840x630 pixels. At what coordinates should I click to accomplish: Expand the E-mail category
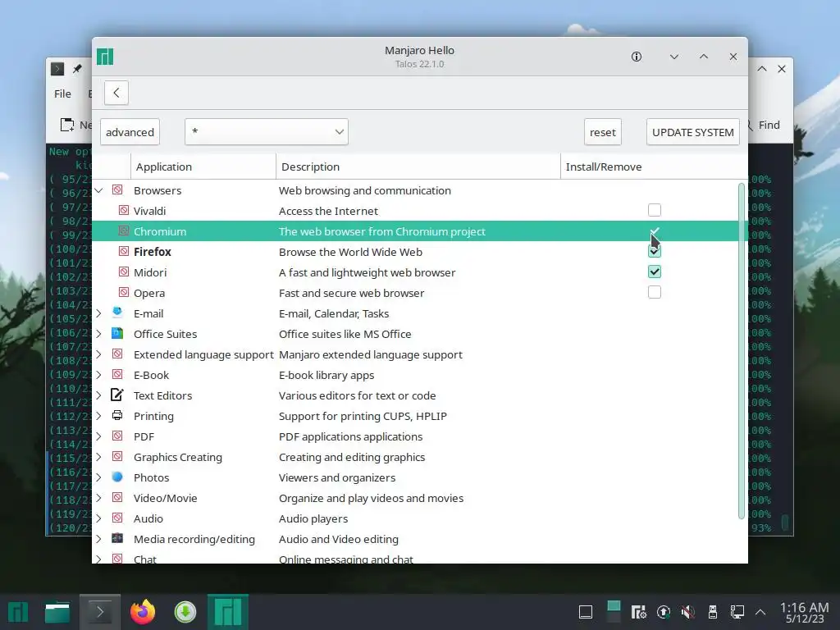(99, 313)
